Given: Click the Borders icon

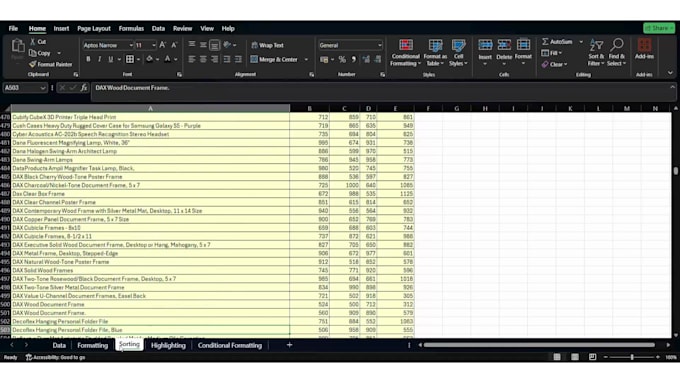Looking at the screenshot, I should (x=130, y=59).
